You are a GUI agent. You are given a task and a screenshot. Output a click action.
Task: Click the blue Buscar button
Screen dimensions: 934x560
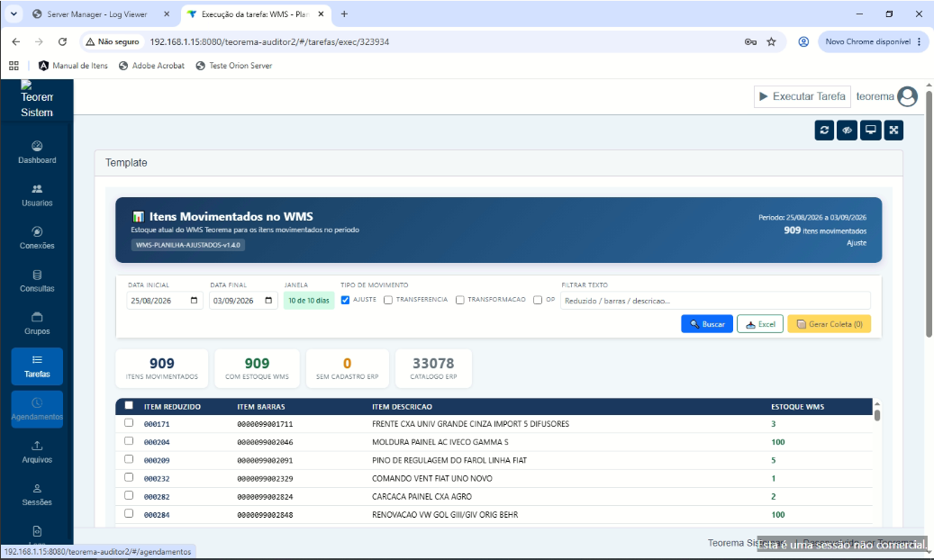pos(707,324)
